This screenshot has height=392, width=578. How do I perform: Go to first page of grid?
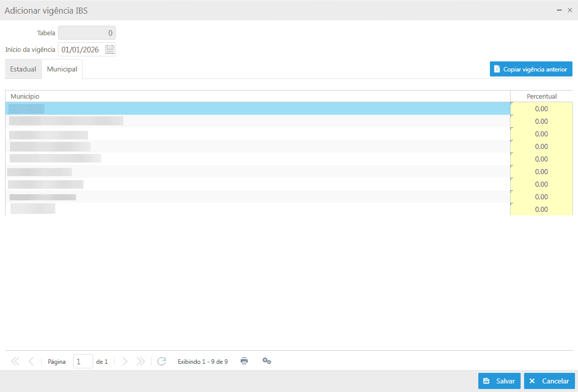point(15,361)
